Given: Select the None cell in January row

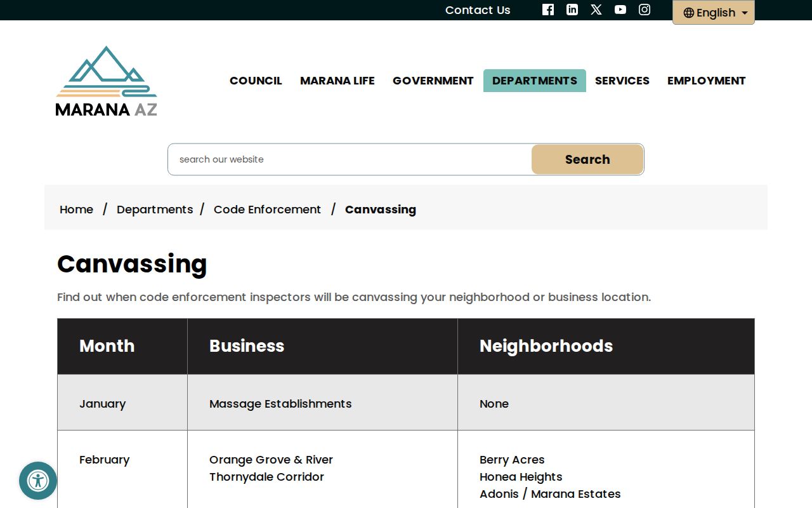Looking at the screenshot, I should click(606, 403).
